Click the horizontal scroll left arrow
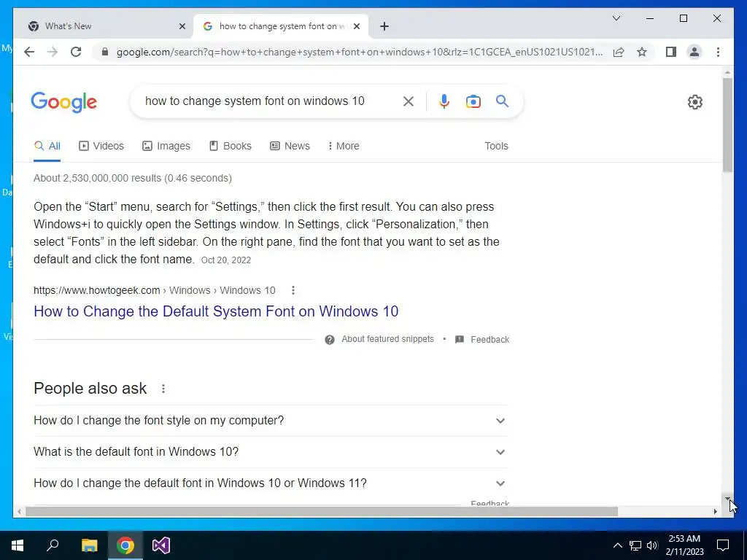 (18, 511)
